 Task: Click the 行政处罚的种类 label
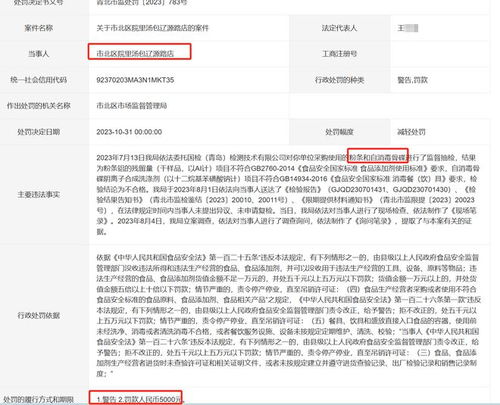pyautogui.click(x=339, y=80)
